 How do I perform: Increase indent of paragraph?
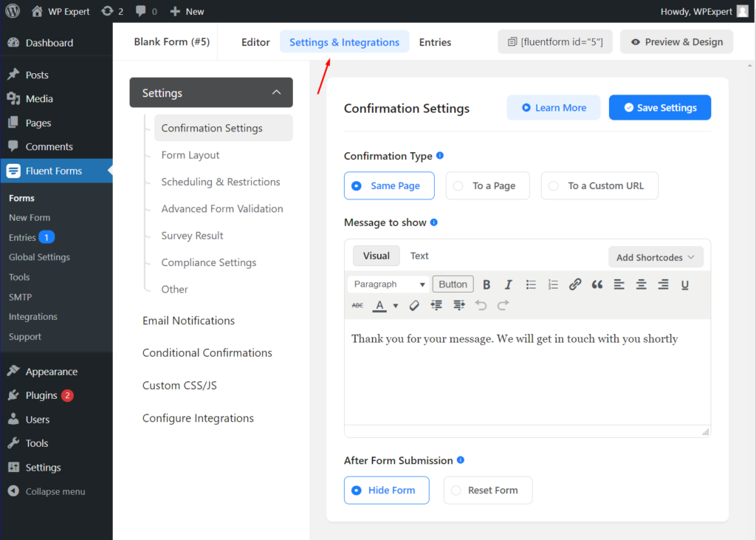459,306
